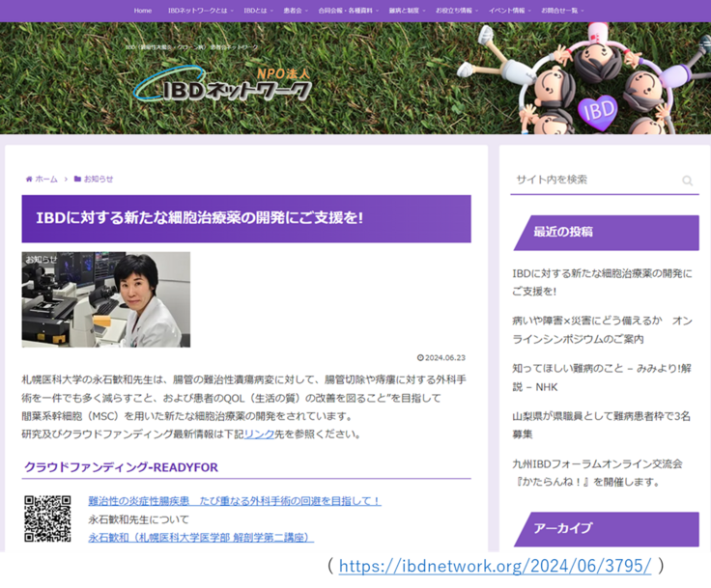Expand the 合同会報・各種資料 dropdown menu
The width and height of the screenshot is (711, 588).
tap(348, 11)
